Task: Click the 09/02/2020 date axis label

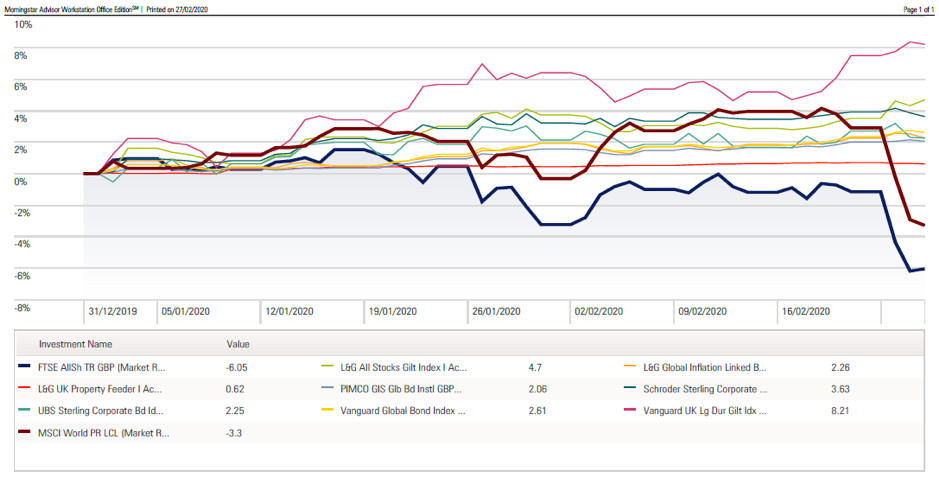Action: (702, 311)
